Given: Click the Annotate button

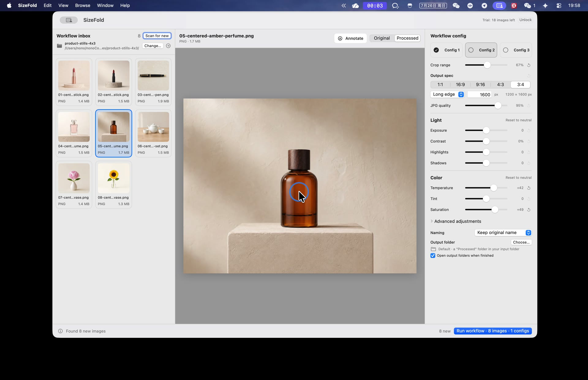Looking at the screenshot, I should coord(350,38).
